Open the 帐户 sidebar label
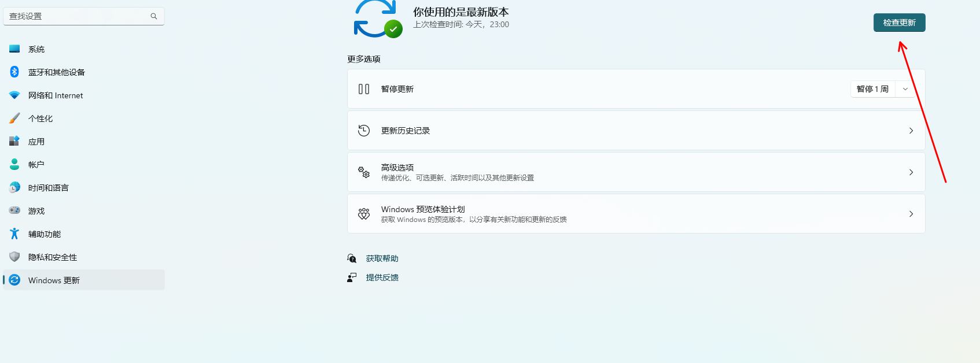The width and height of the screenshot is (980, 363). click(x=36, y=165)
